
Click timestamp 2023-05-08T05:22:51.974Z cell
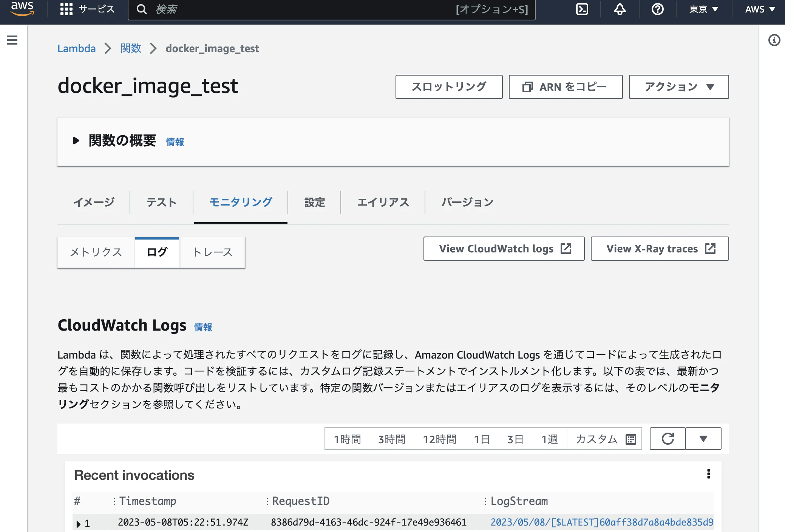[x=183, y=522]
